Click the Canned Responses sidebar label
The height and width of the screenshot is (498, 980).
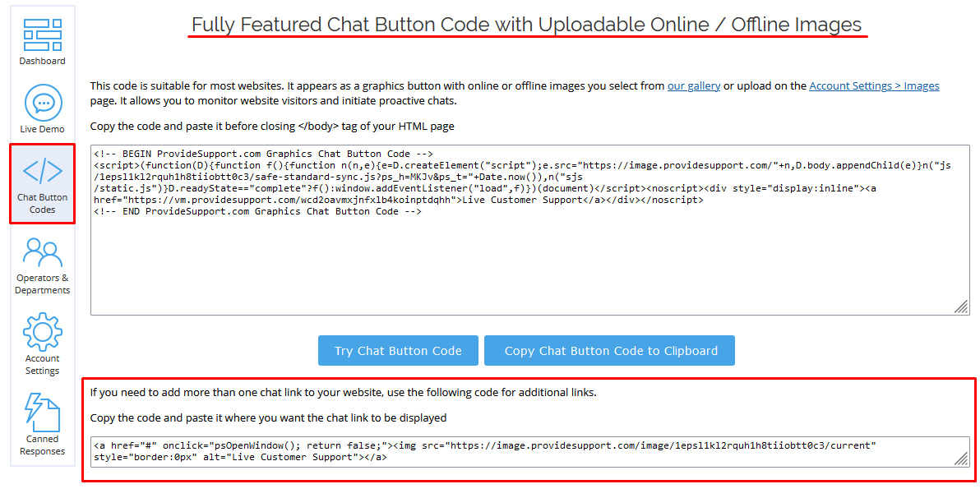[x=42, y=445]
